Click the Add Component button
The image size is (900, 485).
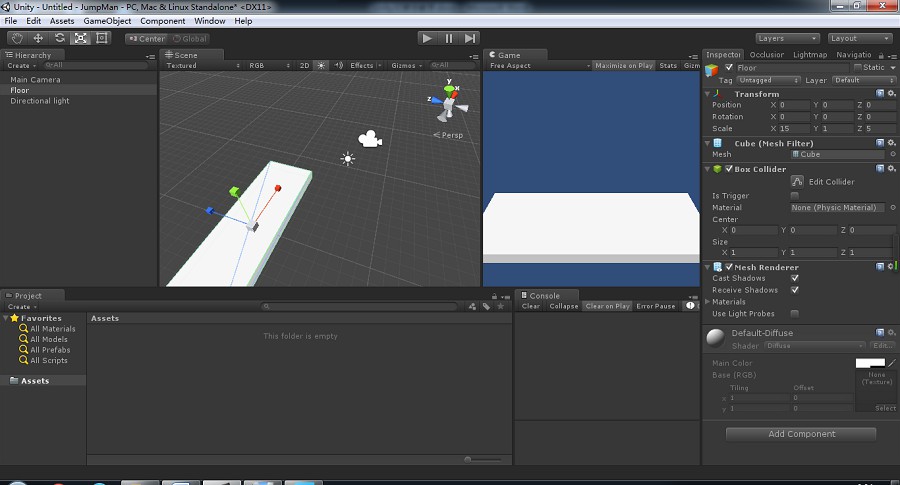801,434
